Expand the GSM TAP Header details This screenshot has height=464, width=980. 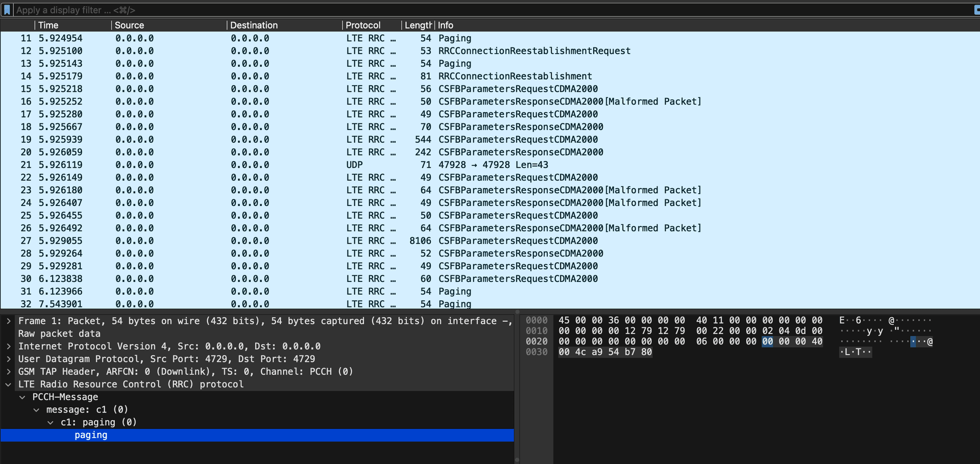(x=9, y=372)
